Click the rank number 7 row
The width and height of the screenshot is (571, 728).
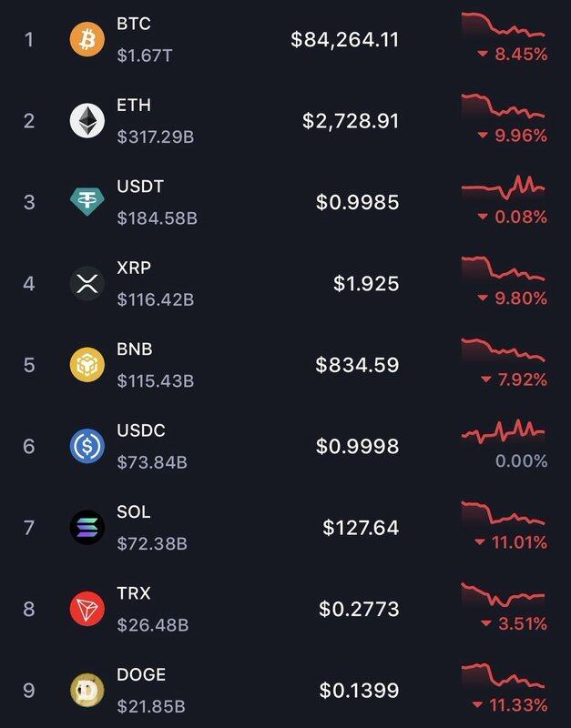(x=29, y=528)
